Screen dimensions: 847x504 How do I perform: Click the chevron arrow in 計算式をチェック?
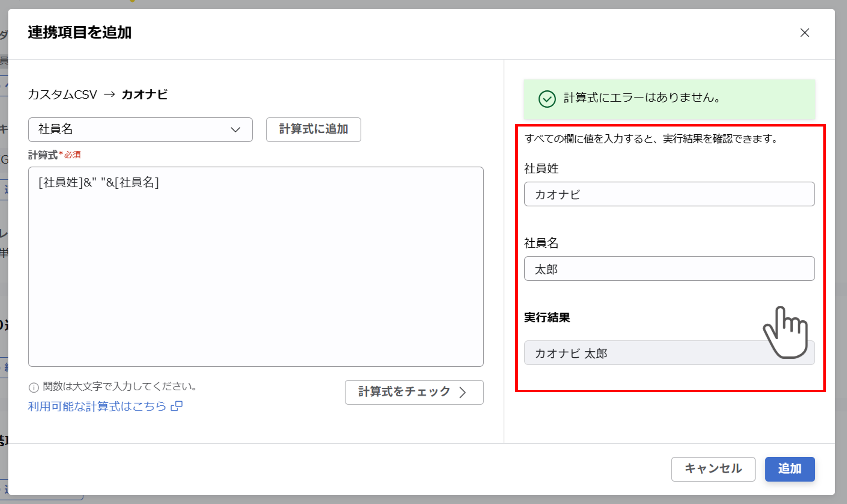(462, 392)
